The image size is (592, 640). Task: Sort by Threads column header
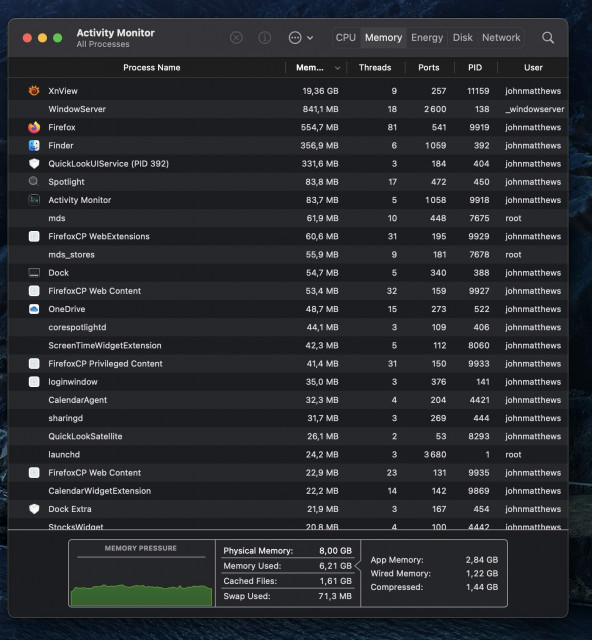click(x=375, y=67)
